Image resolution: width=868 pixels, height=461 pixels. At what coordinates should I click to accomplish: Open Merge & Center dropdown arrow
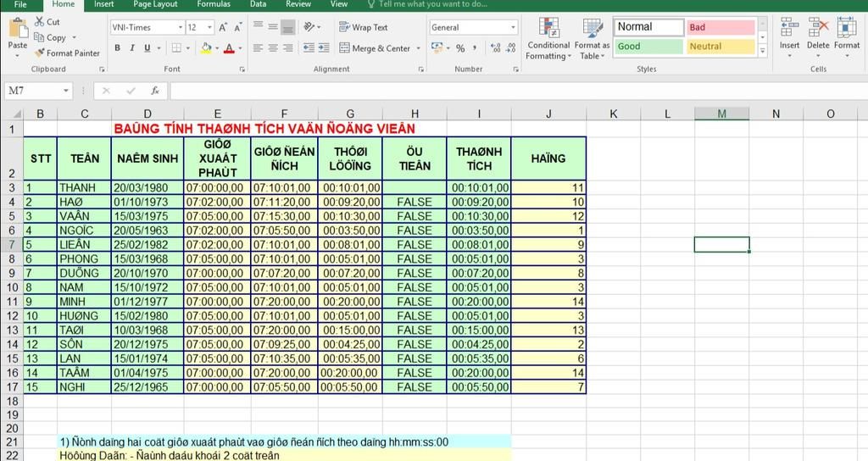[x=419, y=48]
